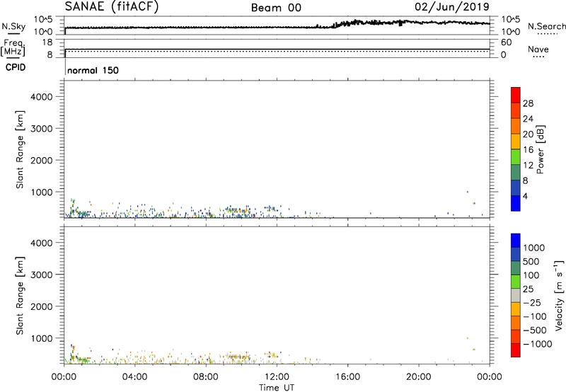This screenshot has width=566, height=392.
Task: Click the 'normal 150' CPID text
Action: (93, 70)
